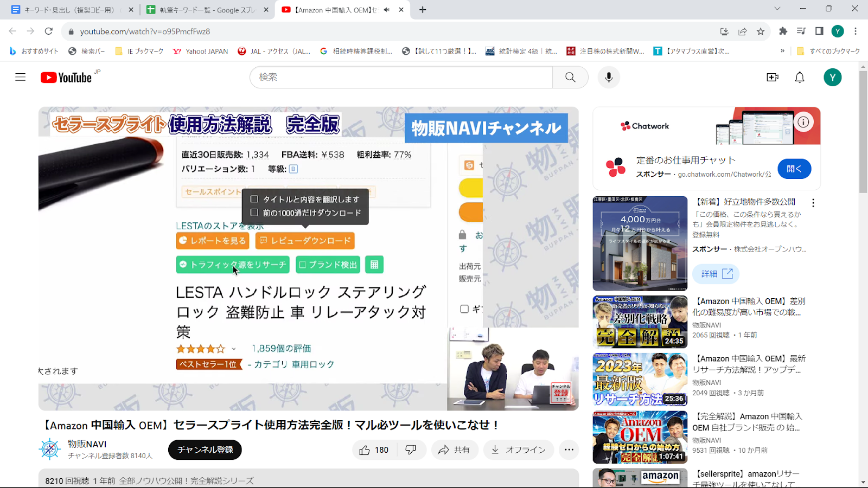Open the Create video icon

773,78
